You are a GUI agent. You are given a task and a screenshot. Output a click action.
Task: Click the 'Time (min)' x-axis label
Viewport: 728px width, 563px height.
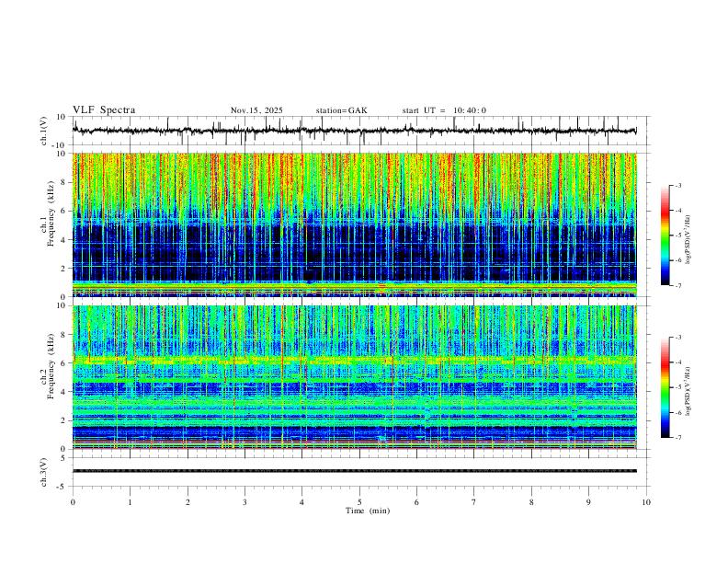click(368, 511)
